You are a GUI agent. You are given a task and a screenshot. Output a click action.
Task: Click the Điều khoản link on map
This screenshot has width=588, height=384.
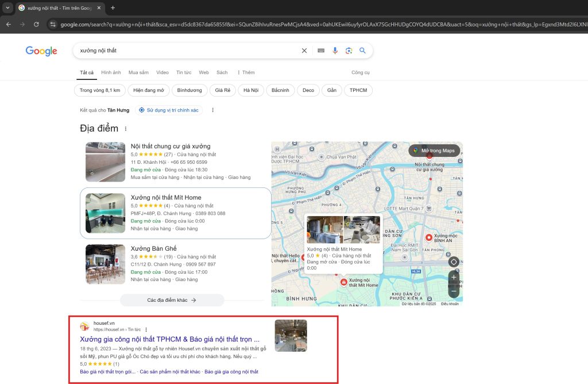(450, 304)
